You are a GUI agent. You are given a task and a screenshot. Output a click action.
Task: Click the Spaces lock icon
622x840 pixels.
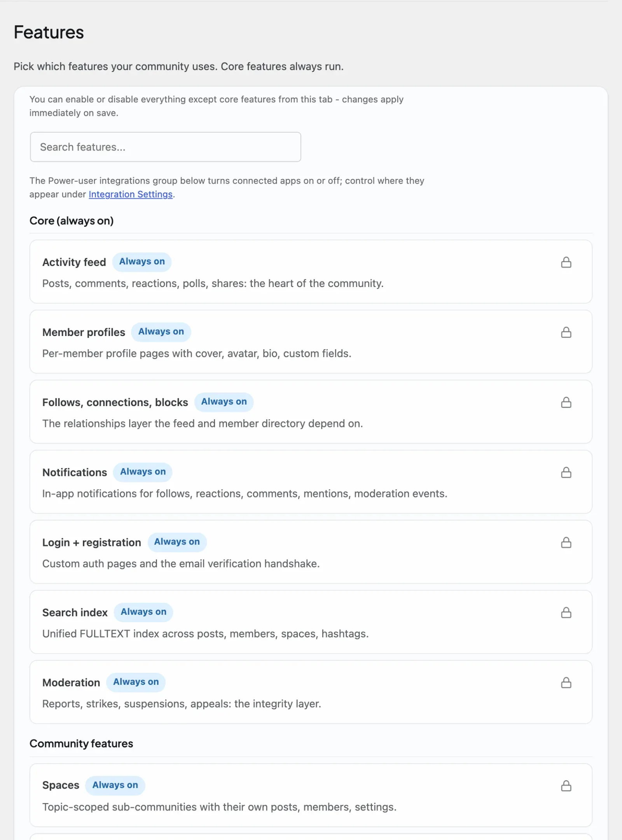(x=566, y=786)
